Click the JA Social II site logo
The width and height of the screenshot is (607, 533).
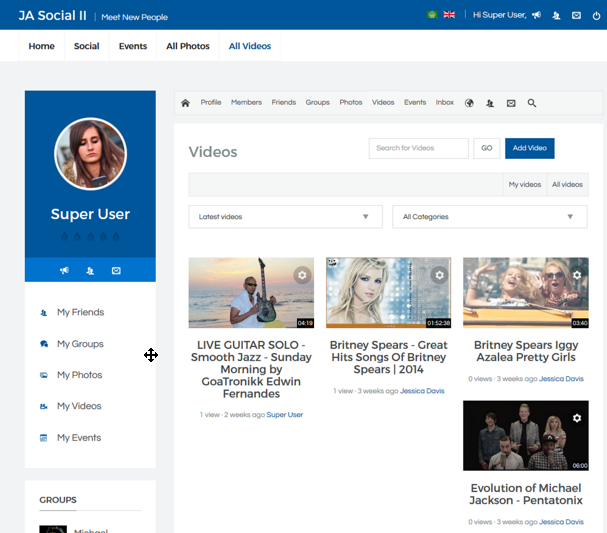53,15
